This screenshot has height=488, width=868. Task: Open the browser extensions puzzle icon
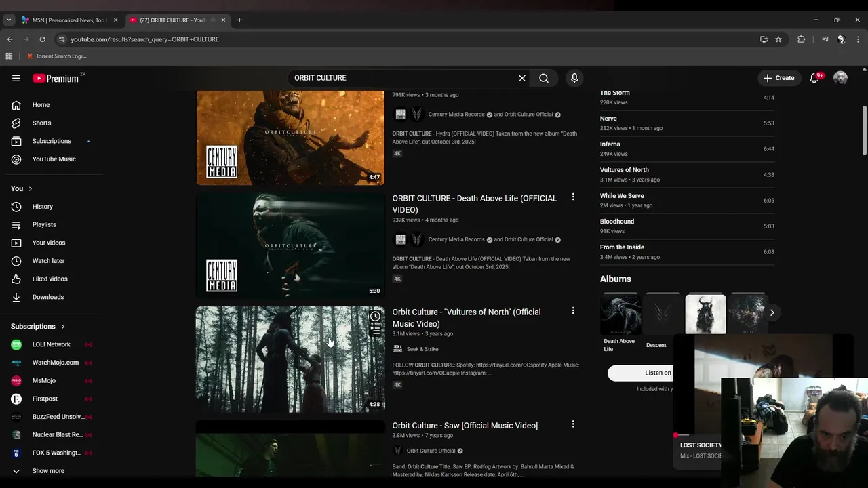pyautogui.click(x=801, y=39)
